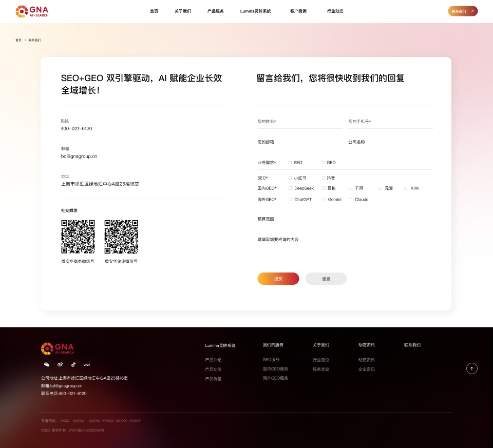Click the email bd@gnagroup.cn in card
This screenshot has height=448, width=493.
79,157
